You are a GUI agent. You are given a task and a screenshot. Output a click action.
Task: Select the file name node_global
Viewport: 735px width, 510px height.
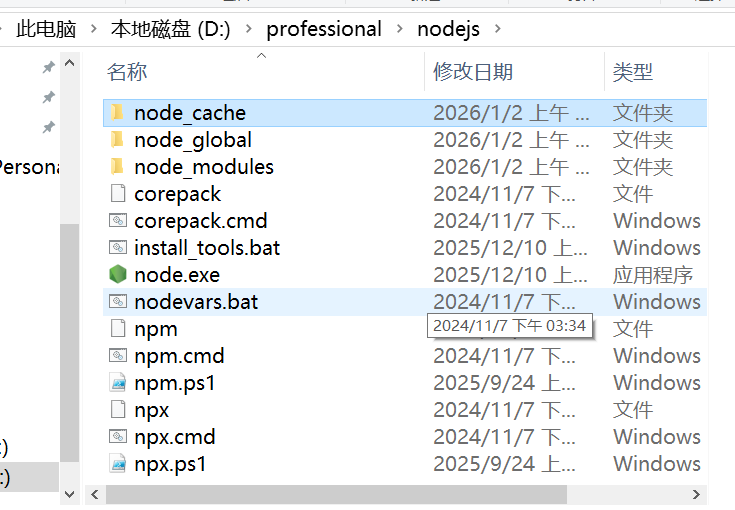193,140
